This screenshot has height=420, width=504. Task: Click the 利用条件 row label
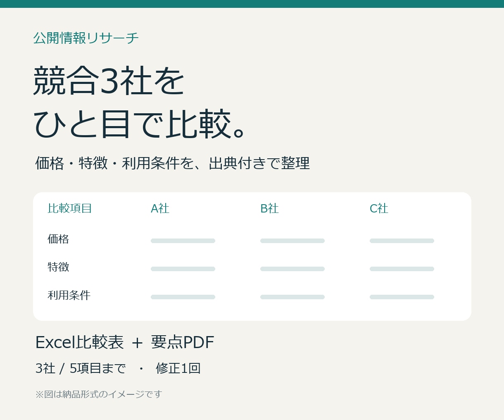tap(69, 295)
